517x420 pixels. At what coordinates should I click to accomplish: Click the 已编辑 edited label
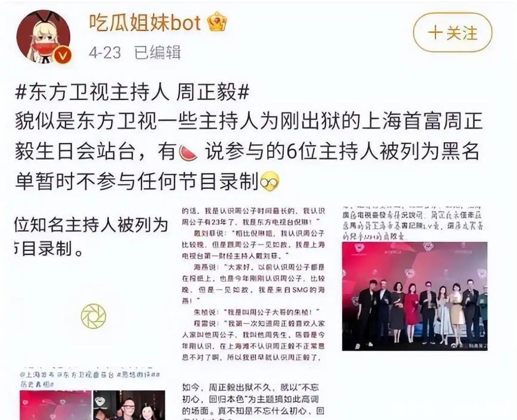[157, 52]
